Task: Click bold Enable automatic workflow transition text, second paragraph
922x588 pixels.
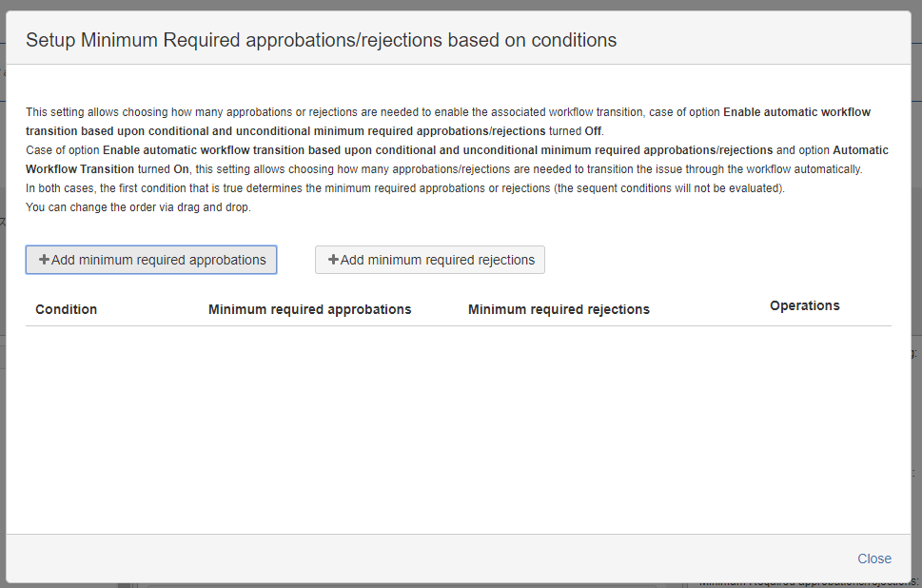Action: click(x=438, y=150)
